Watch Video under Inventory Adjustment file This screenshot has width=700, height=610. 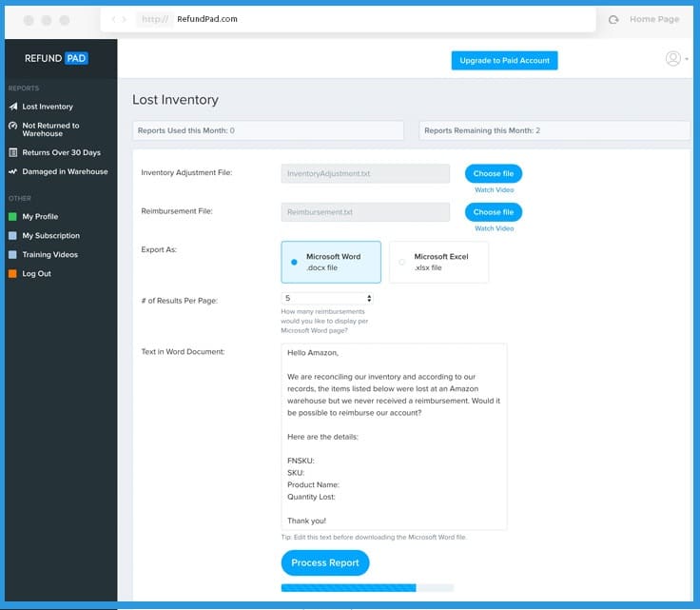tap(495, 189)
